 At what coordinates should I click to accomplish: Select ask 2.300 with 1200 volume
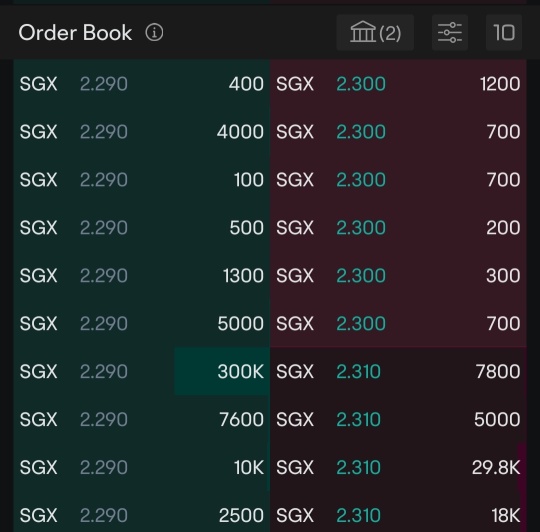(398, 84)
